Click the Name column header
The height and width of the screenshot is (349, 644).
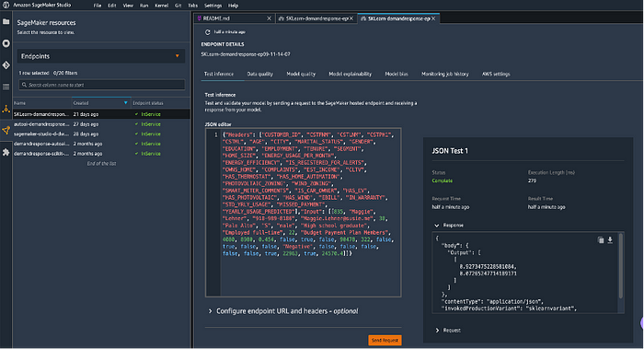(x=19, y=103)
